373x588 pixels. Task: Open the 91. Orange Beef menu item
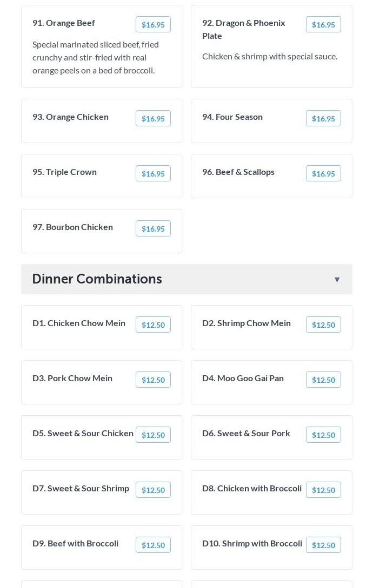click(x=64, y=23)
